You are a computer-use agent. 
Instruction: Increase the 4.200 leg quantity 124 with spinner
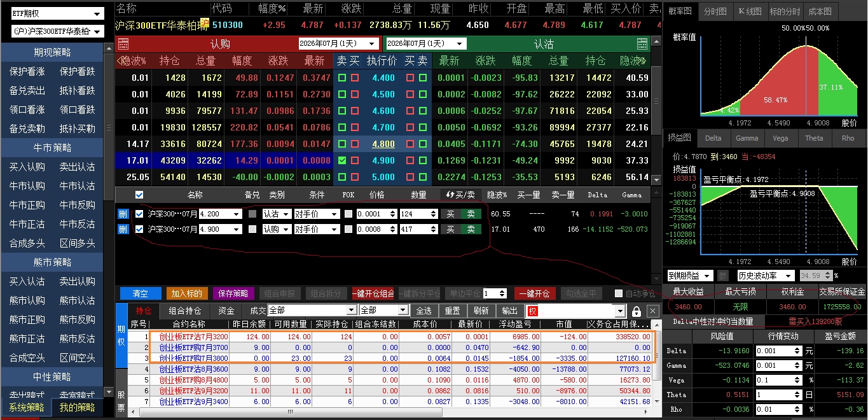434,211
